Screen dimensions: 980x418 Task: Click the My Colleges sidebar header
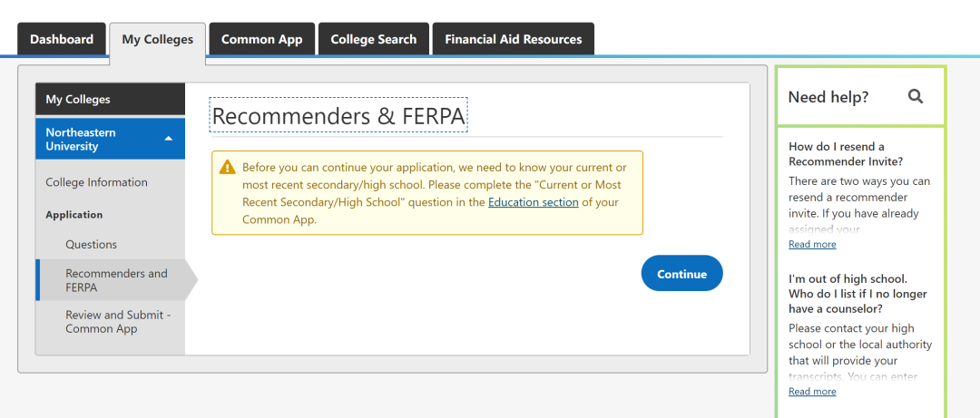coord(78,100)
